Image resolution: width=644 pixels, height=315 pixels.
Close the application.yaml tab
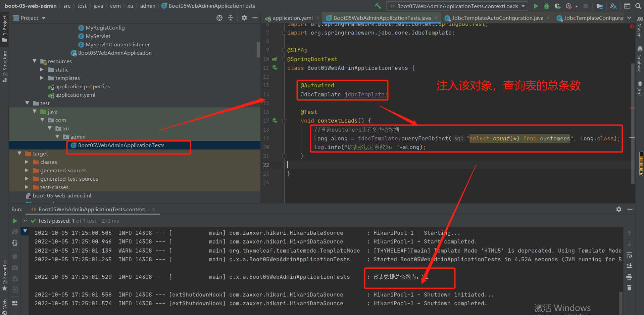tap(318, 18)
